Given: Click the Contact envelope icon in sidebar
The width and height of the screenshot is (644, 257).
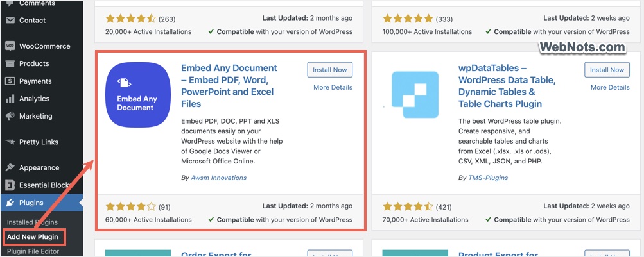Looking at the screenshot, I should click(x=10, y=20).
